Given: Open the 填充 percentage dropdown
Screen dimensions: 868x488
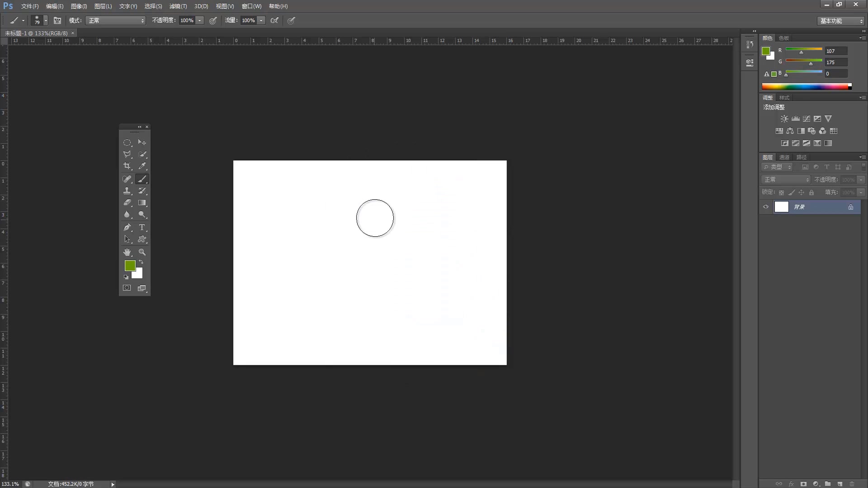Looking at the screenshot, I should 860,192.
